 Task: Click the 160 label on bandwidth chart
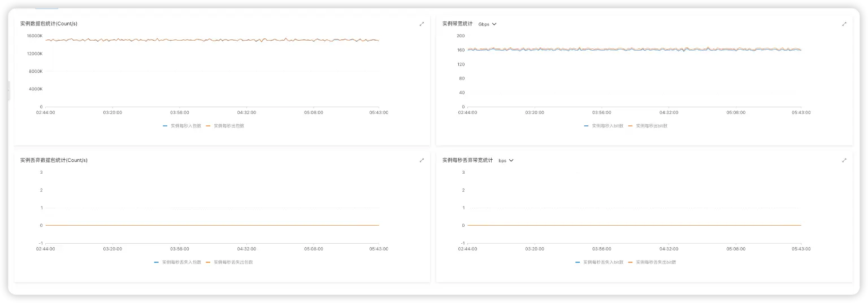coord(461,50)
